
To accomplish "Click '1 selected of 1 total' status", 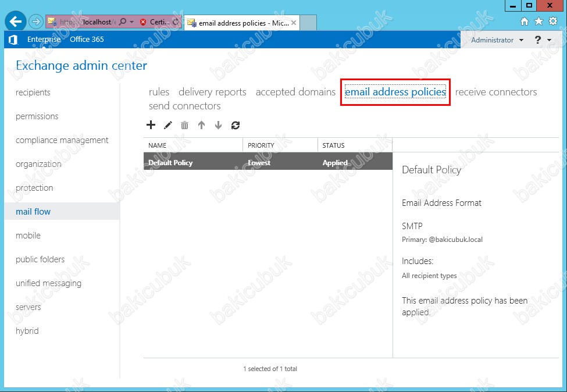I will tap(270, 369).
